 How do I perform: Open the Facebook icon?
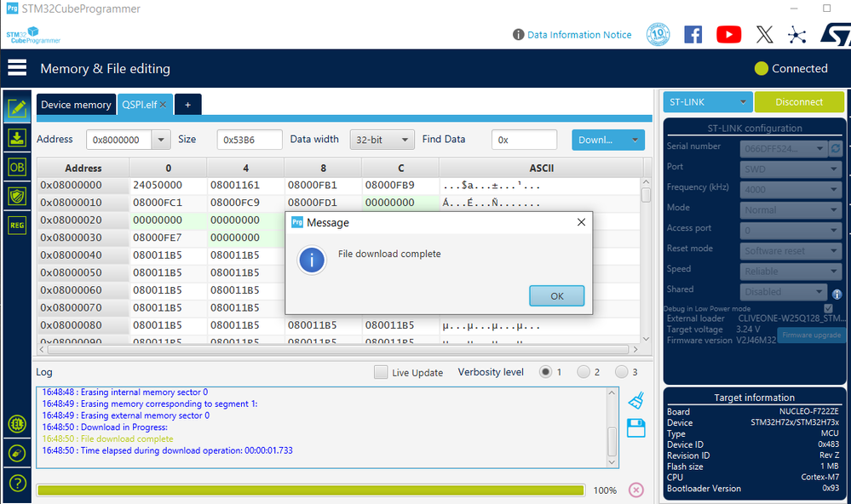693,35
